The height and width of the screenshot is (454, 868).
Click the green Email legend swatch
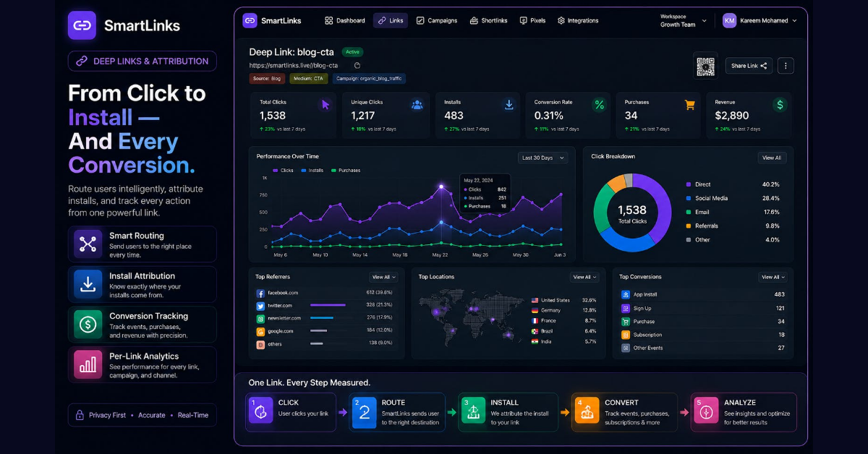coord(688,212)
